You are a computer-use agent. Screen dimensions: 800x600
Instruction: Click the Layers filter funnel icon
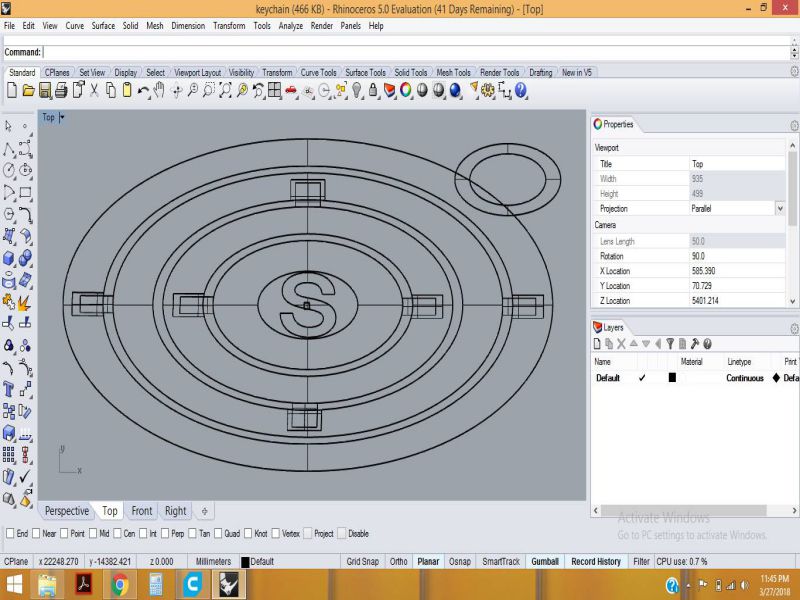pos(670,343)
